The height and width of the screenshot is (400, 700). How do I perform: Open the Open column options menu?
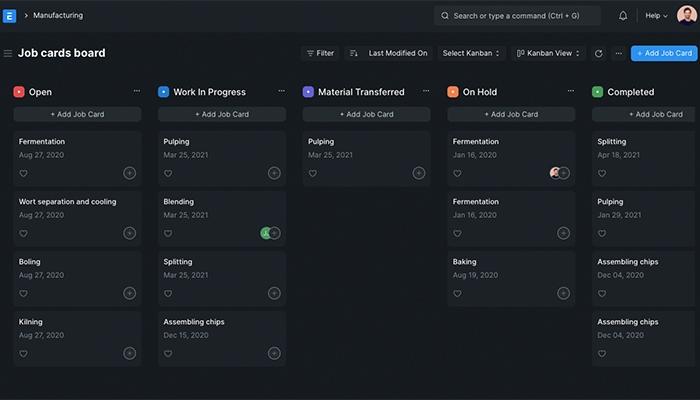[137, 91]
